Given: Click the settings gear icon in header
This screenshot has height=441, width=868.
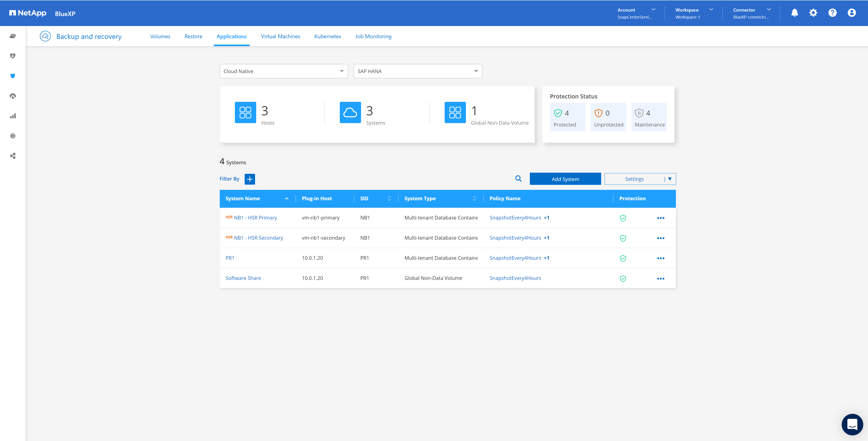Looking at the screenshot, I should pyautogui.click(x=813, y=13).
